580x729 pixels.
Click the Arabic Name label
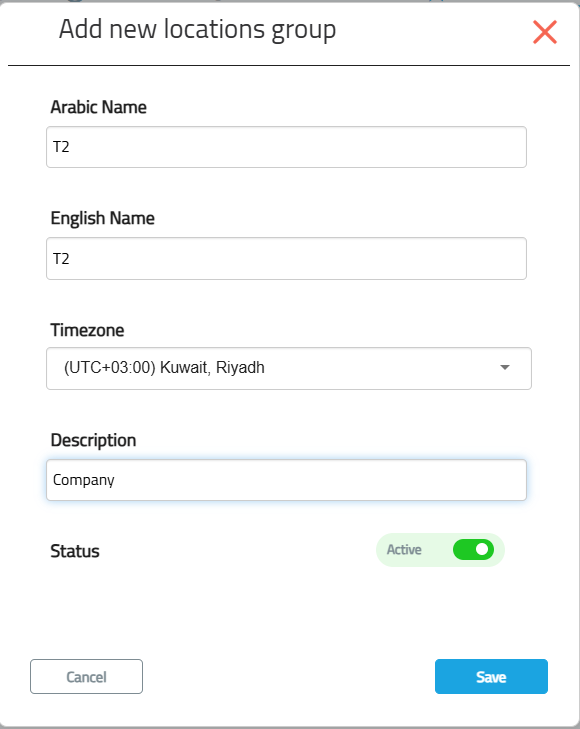click(x=99, y=107)
